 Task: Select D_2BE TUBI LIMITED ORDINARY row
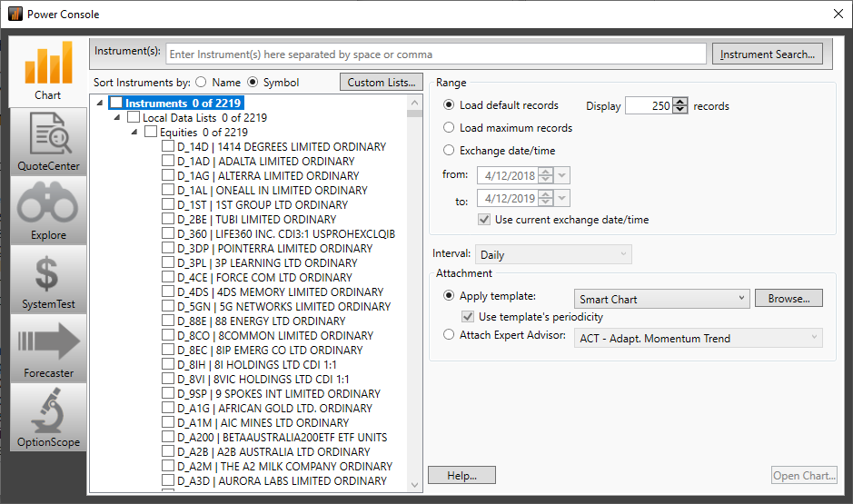click(x=257, y=219)
